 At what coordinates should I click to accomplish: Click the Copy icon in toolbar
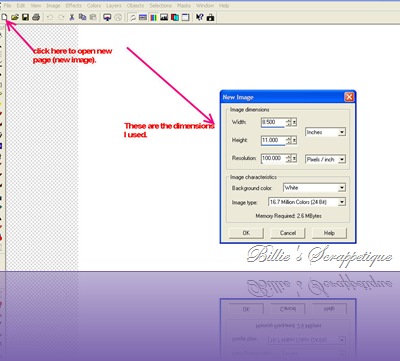(82, 17)
